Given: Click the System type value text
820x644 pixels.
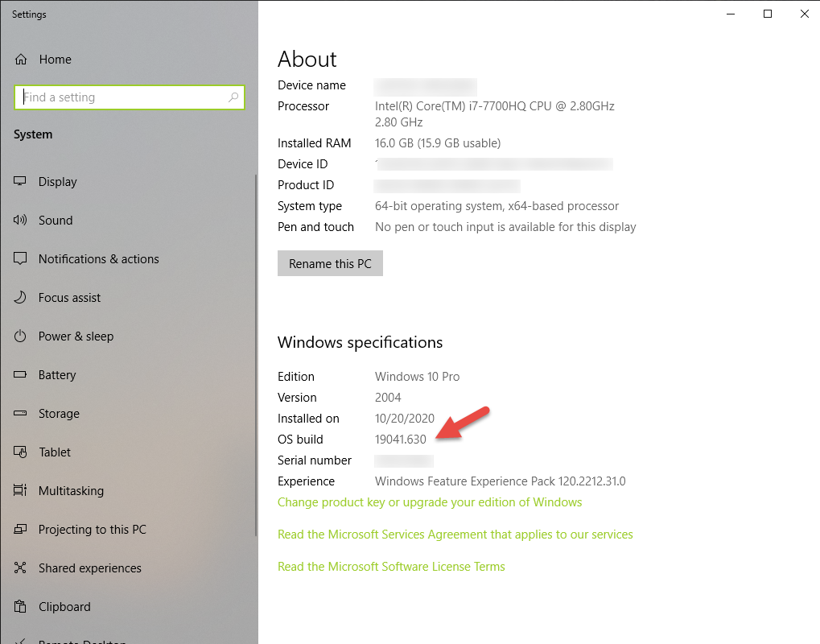Looking at the screenshot, I should pyautogui.click(x=497, y=206).
